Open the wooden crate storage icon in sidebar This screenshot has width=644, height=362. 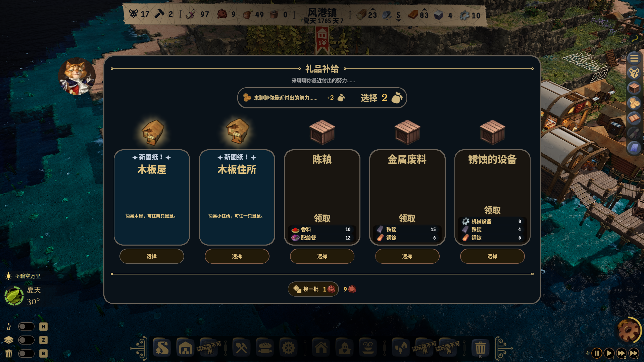pyautogui.click(x=634, y=88)
